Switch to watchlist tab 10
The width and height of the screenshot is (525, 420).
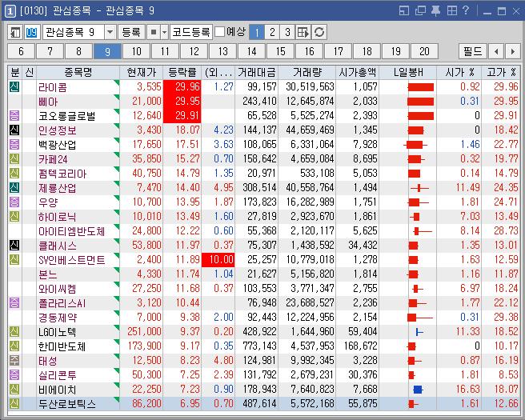(136, 51)
